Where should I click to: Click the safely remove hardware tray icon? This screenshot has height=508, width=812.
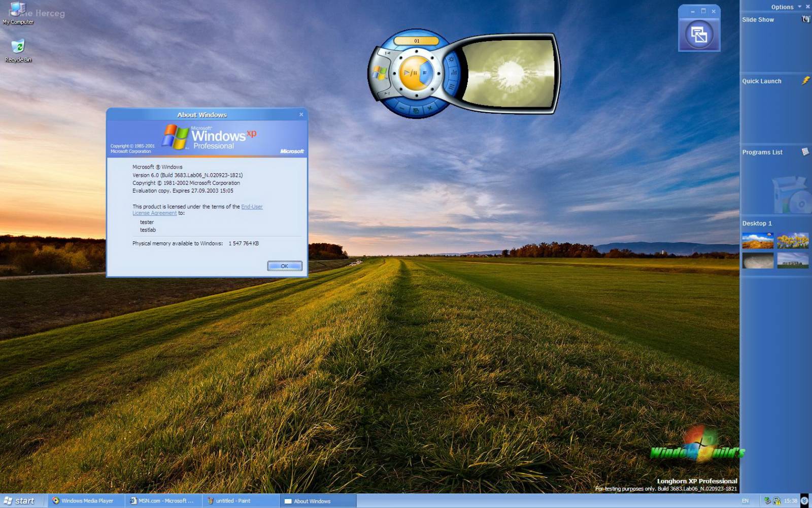767,501
